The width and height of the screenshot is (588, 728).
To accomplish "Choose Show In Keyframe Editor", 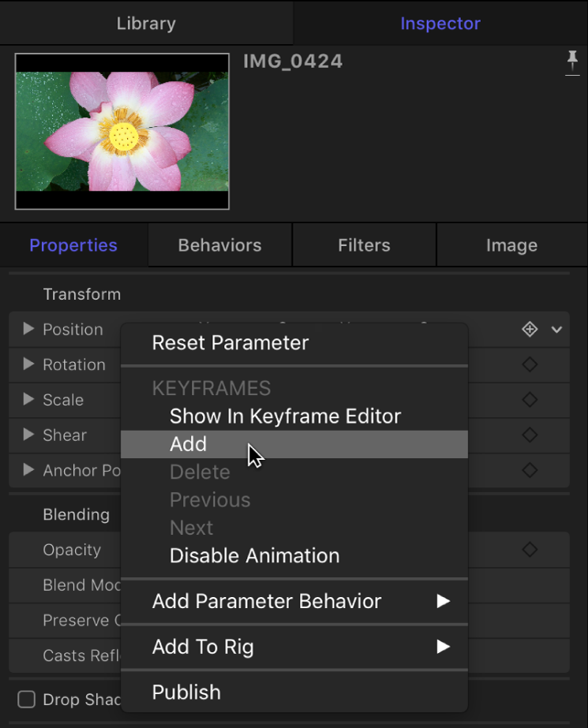I will point(284,416).
